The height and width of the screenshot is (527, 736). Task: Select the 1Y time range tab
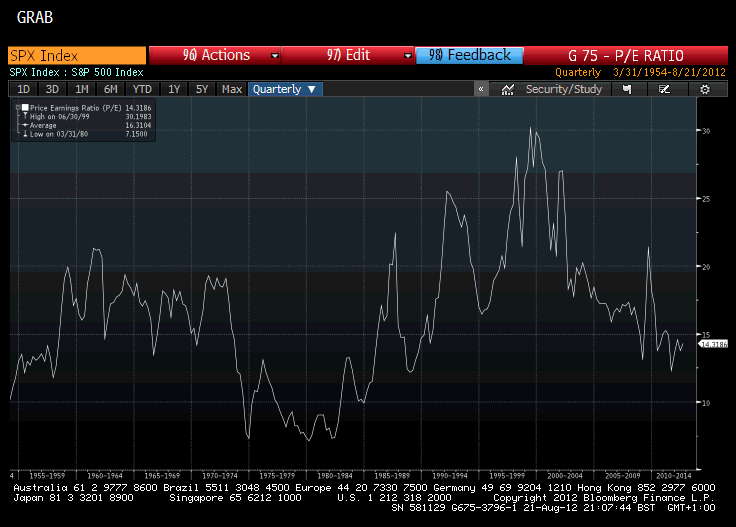click(174, 89)
